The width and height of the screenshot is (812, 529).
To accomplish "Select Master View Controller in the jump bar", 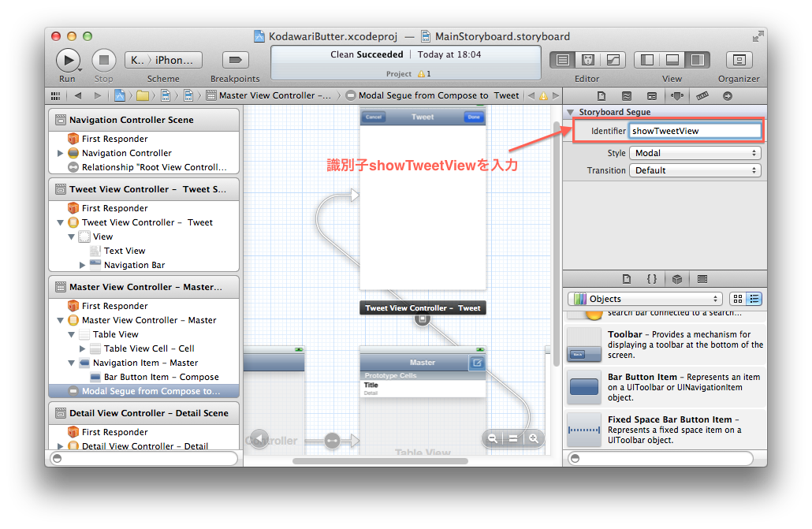I will pos(268,95).
